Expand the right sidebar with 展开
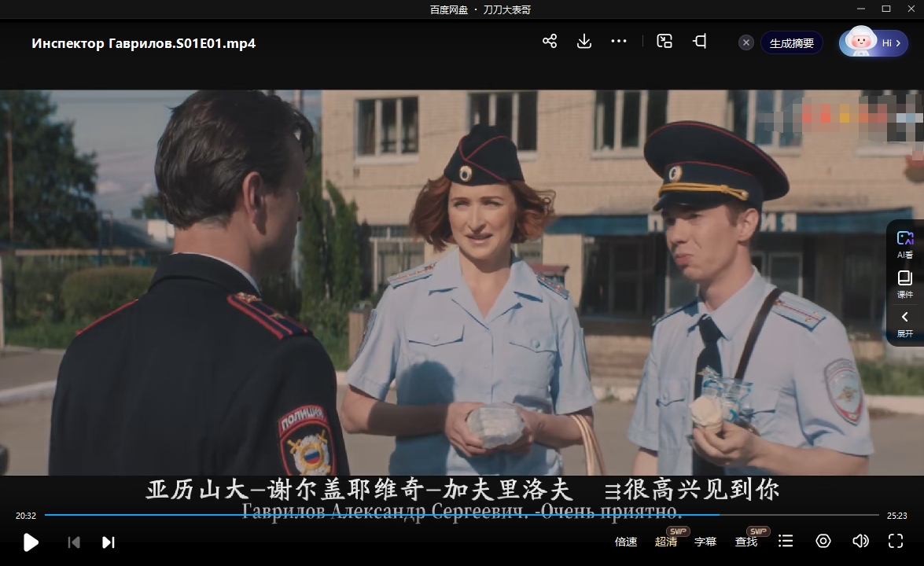 point(905,323)
